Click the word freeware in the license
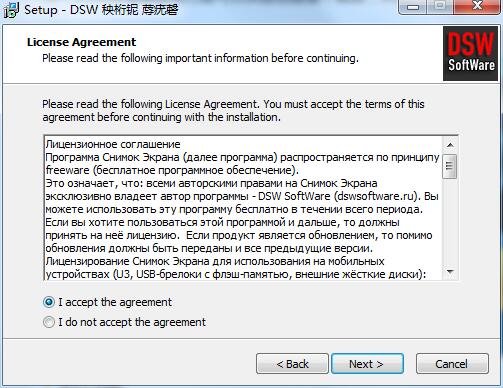The width and height of the screenshot is (503, 388). 68,170
